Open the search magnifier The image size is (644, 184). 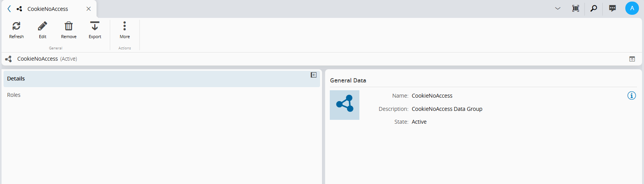tap(593, 8)
